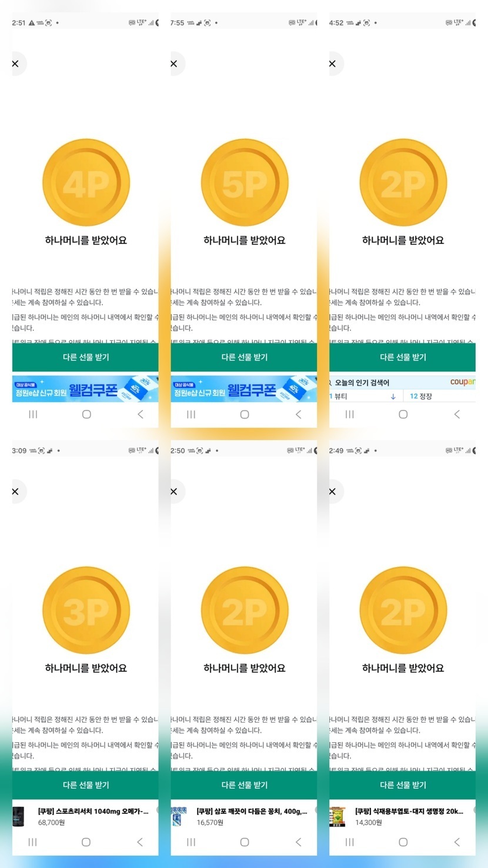
Task: Tap the 4P gold coin
Action: point(86,183)
